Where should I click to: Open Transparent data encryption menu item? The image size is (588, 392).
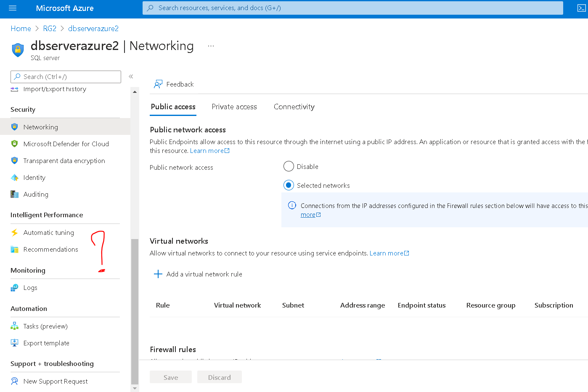(65, 160)
